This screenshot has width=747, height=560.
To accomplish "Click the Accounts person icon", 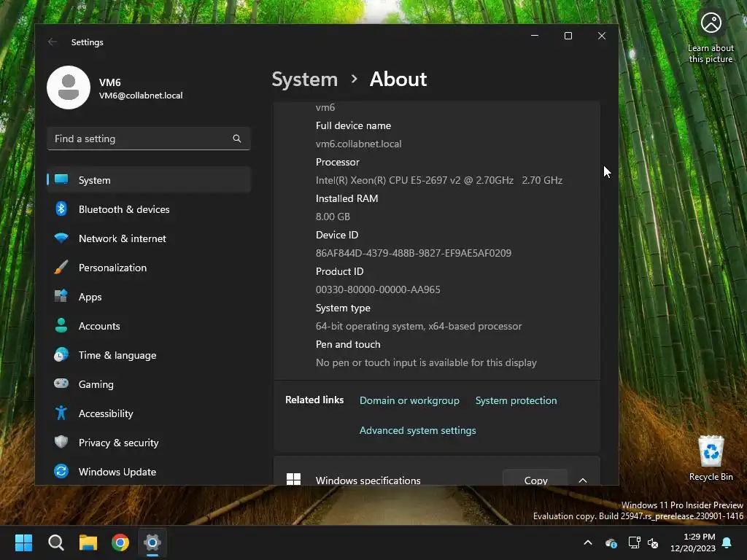I will pyautogui.click(x=61, y=325).
